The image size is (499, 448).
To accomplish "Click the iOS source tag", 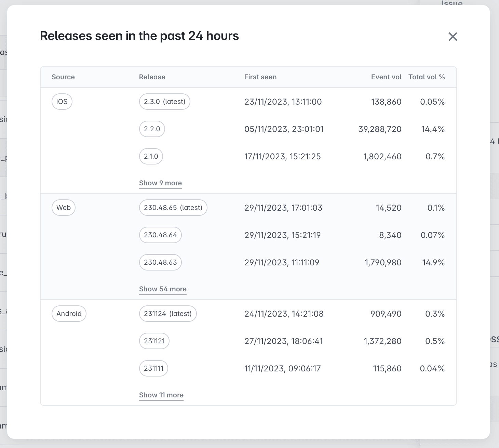I will click(62, 102).
